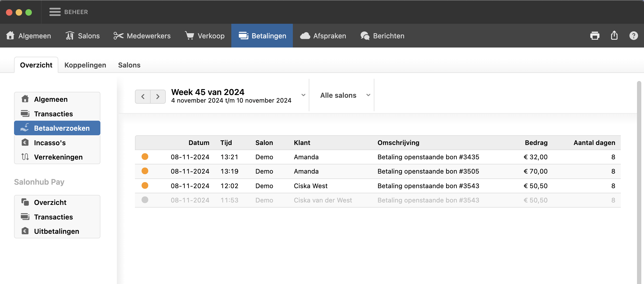Click orange status dot for bon #3435

coord(145,157)
